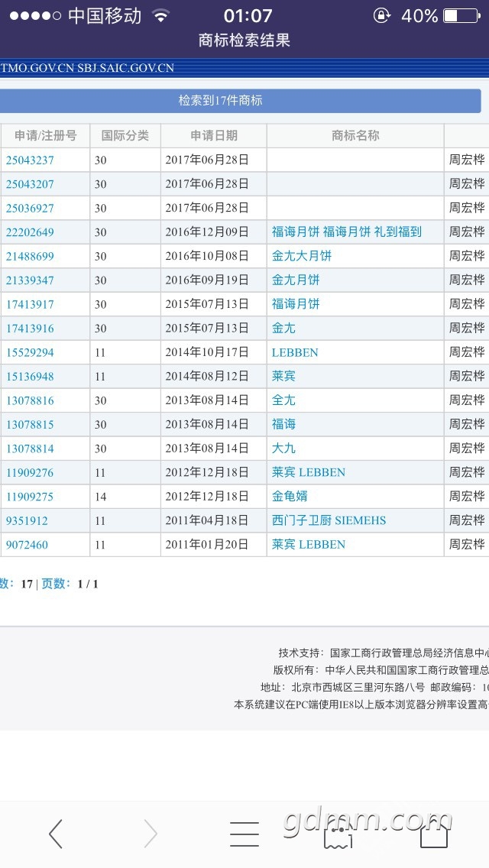Screen dimensions: 489x868
Task: Tap the rotation lock status icon
Action: tap(381, 15)
